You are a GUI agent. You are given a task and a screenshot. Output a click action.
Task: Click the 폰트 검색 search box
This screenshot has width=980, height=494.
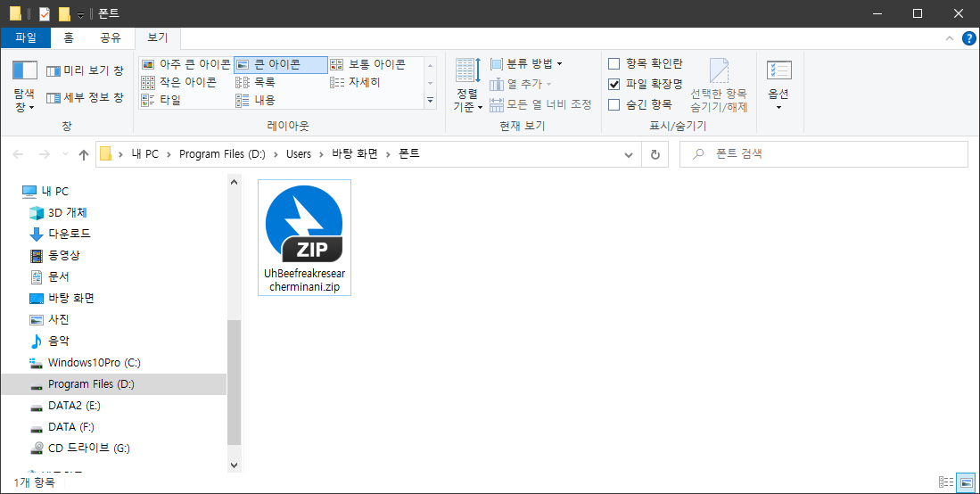[823, 154]
